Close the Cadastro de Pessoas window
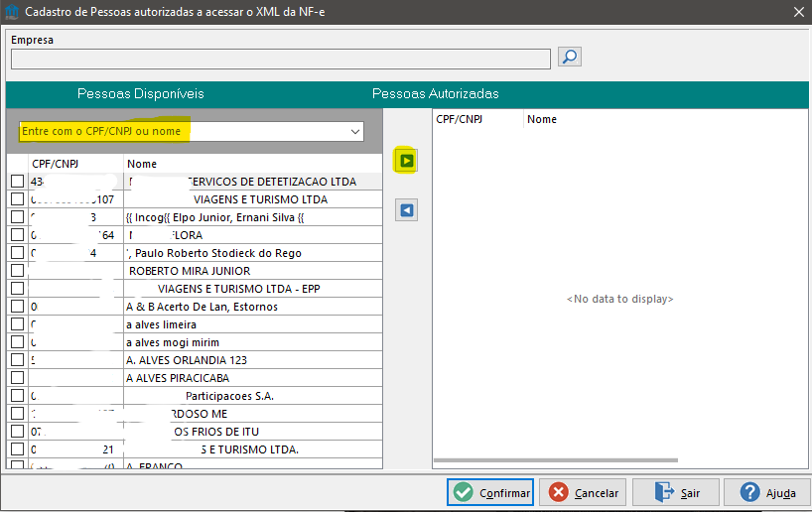The height and width of the screenshot is (512, 812). coord(799,11)
